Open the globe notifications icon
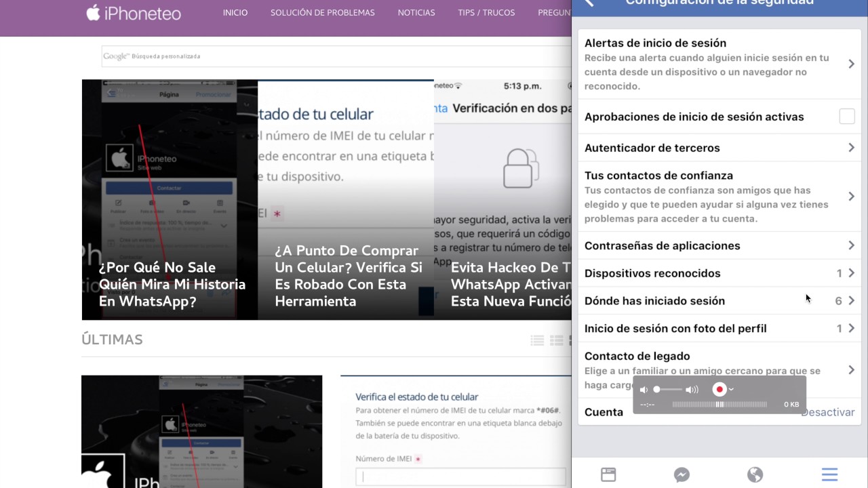Image resolution: width=868 pixels, height=488 pixels. point(755,474)
